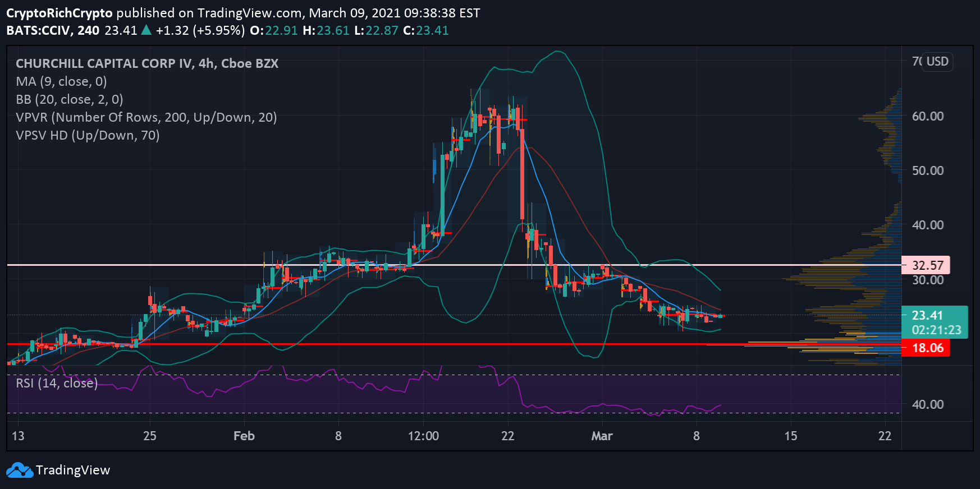Click the USD currency label

(x=937, y=61)
